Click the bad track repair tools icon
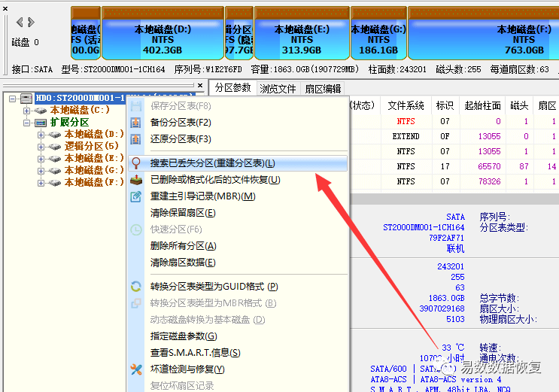Image resolution: width=559 pixels, height=392 pixels. coord(136,369)
